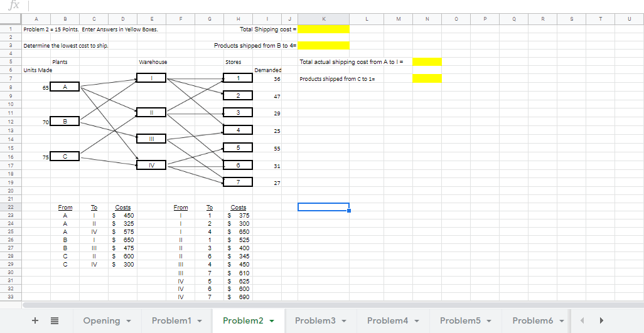This screenshot has height=333, width=644.
Task: Open the Problem5 tab dropdown arrow
Action: pos(489,321)
